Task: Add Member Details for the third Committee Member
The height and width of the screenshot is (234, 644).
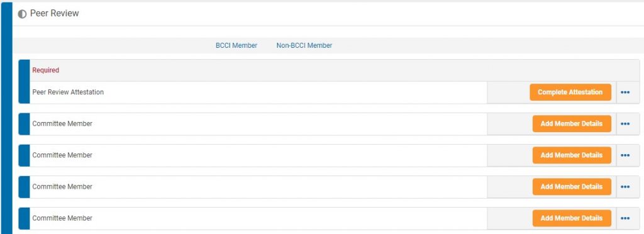Action: click(x=572, y=187)
